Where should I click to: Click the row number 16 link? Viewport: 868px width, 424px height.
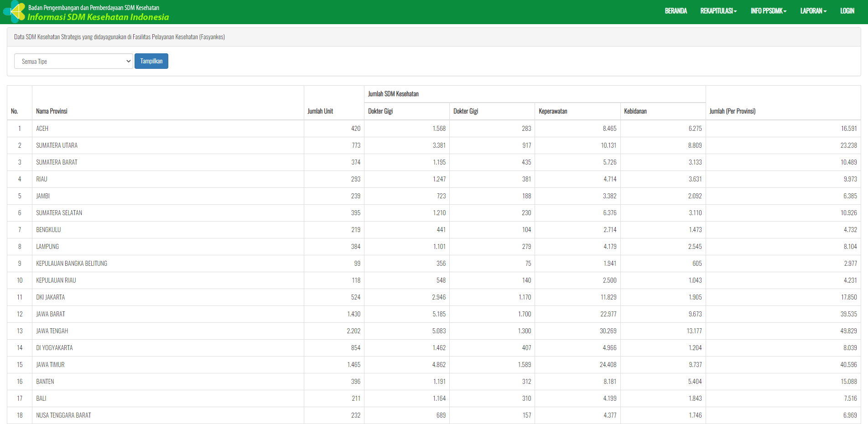coord(20,382)
